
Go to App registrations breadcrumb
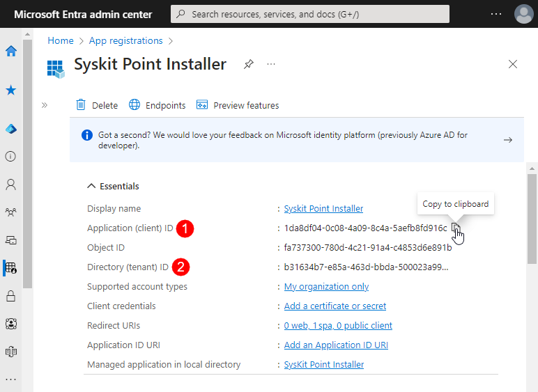tap(125, 41)
